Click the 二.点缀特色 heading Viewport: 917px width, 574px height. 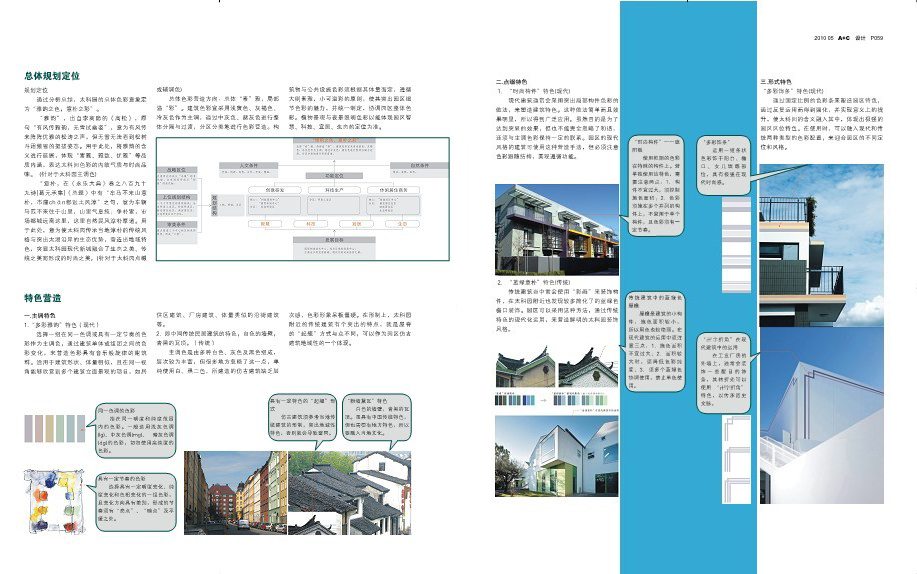(513, 82)
